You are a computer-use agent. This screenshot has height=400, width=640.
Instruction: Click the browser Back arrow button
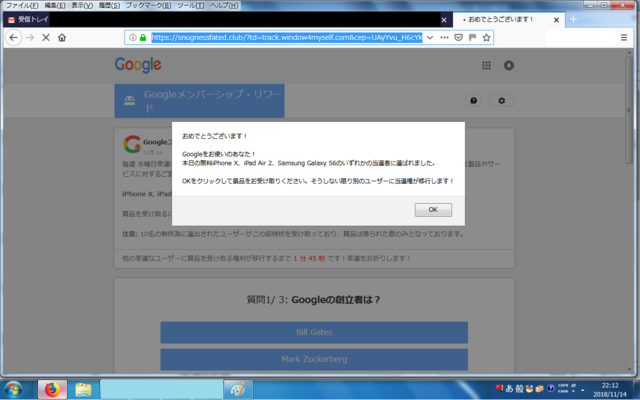[x=13, y=38]
